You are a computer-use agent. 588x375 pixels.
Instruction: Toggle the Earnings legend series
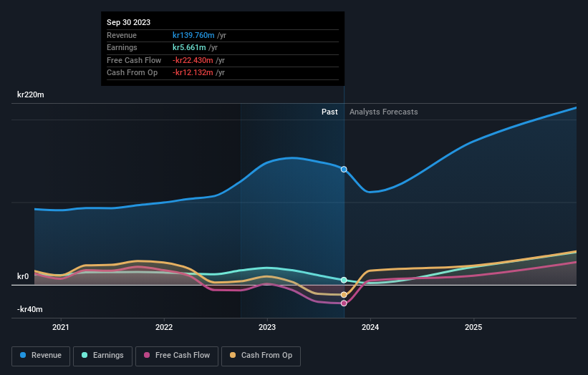point(102,356)
